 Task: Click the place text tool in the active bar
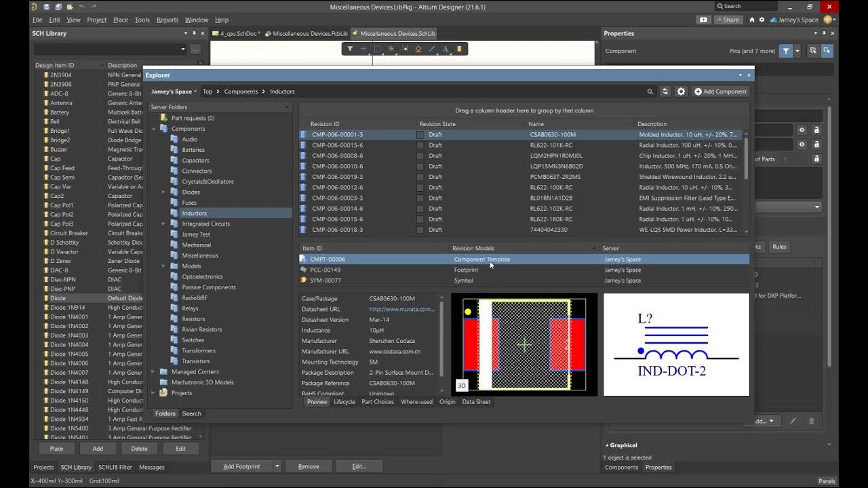pos(446,49)
